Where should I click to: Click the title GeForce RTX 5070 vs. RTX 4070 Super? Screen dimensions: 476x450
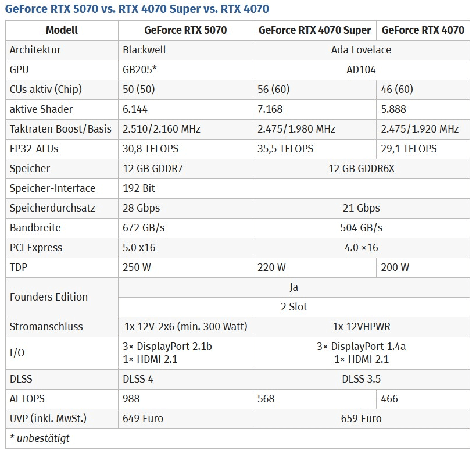(x=137, y=9)
